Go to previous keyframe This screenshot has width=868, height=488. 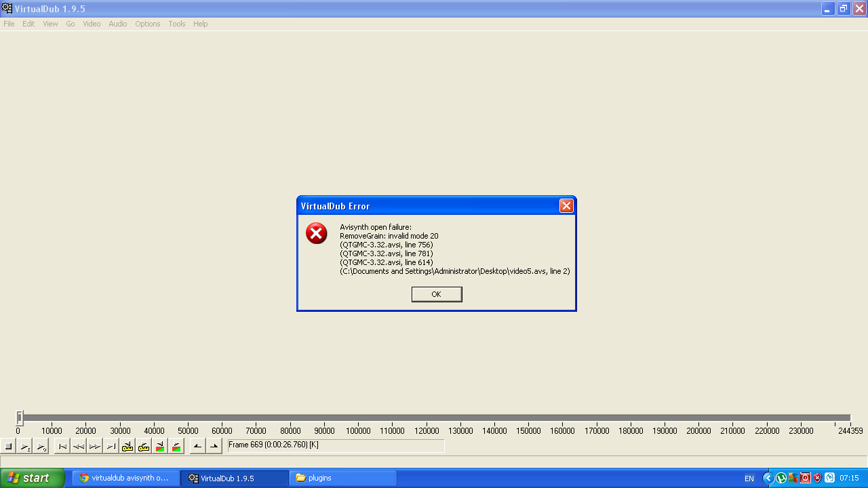pos(127,446)
